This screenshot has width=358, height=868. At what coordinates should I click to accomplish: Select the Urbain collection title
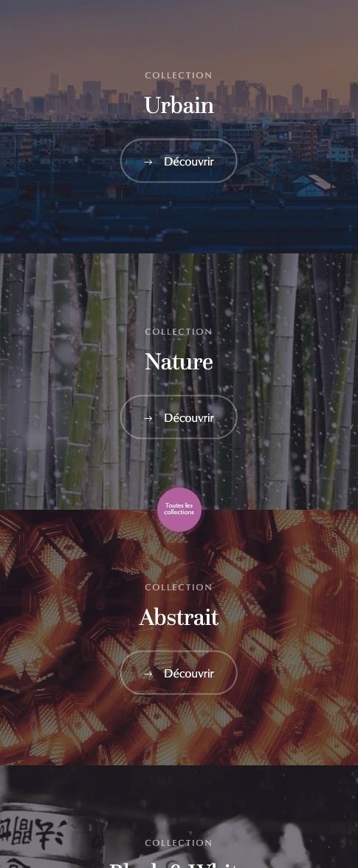tap(179, 105)
